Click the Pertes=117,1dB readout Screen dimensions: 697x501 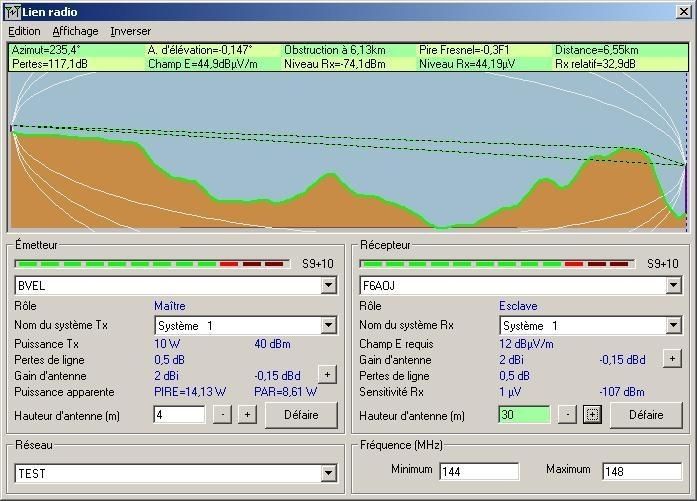(x=50, y=64)
